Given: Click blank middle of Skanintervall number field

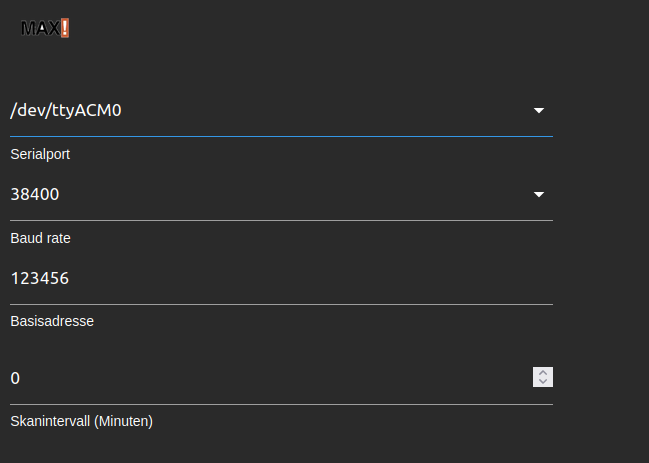Looking at the screenshot, I should 273,378.
